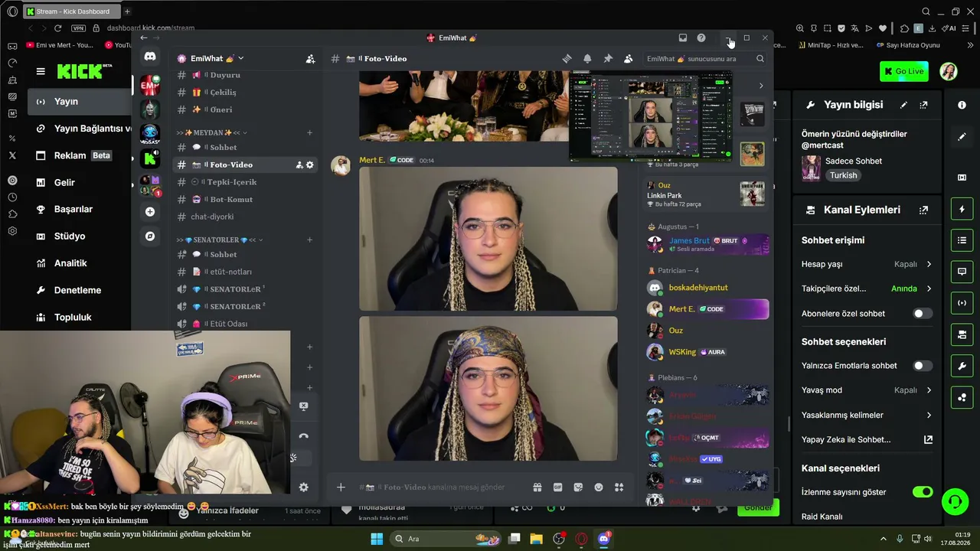The height and width of the screenshot is (551, 980).
Task: Toggle Abonelere özel sohbet switch
Action: tap(923, 314)
